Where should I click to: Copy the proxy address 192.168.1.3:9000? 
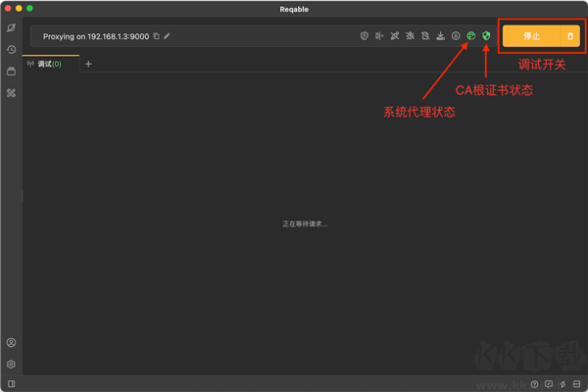click(x=157, y=36)
